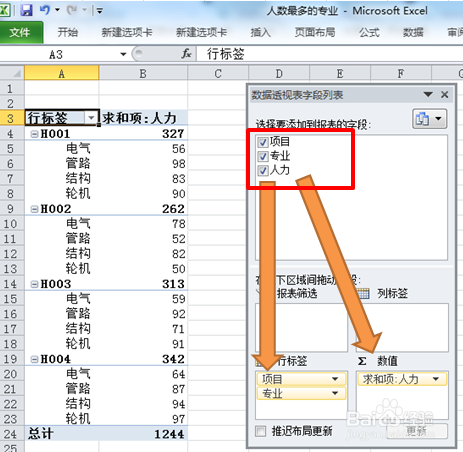Click the Save icon in quick access toolbar

(x=26, y=10)
